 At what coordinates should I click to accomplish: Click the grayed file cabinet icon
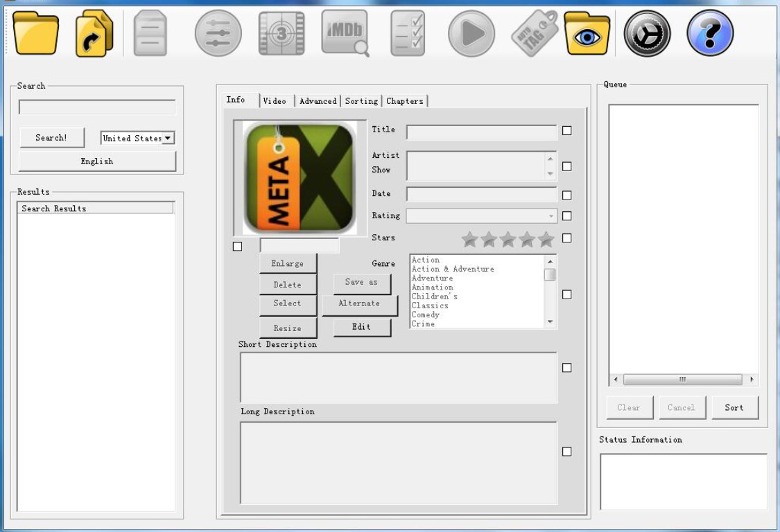pyautogui.click(x=150, y=33)
